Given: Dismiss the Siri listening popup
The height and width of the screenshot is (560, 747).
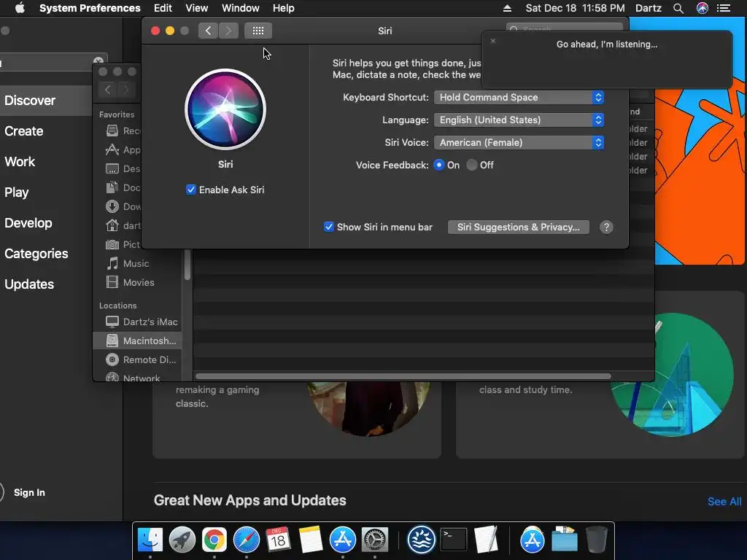Looking at the screenshot, I should coord(493,41).
